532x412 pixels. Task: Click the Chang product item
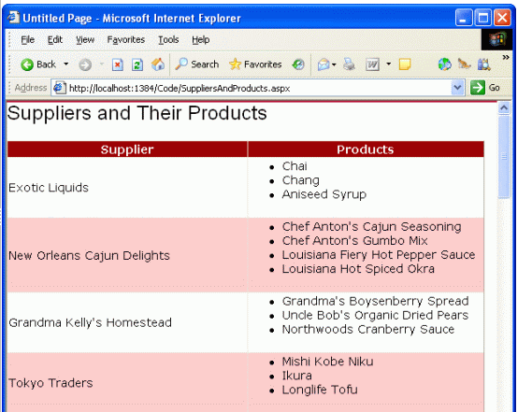pyautogui.click(x=301, y=180)
